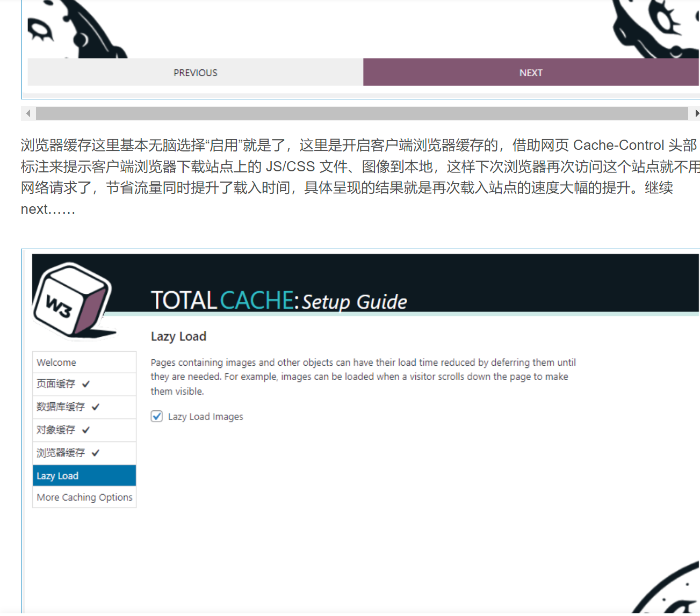
Task: Select the 对象缓存 step
Action: point(84,430)
